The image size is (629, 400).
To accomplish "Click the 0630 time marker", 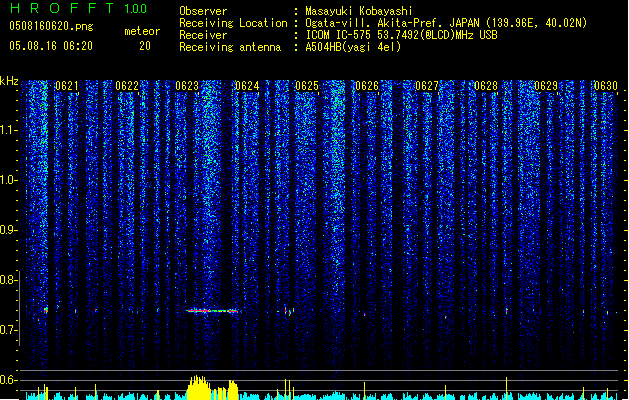I will tap(606, 86).
